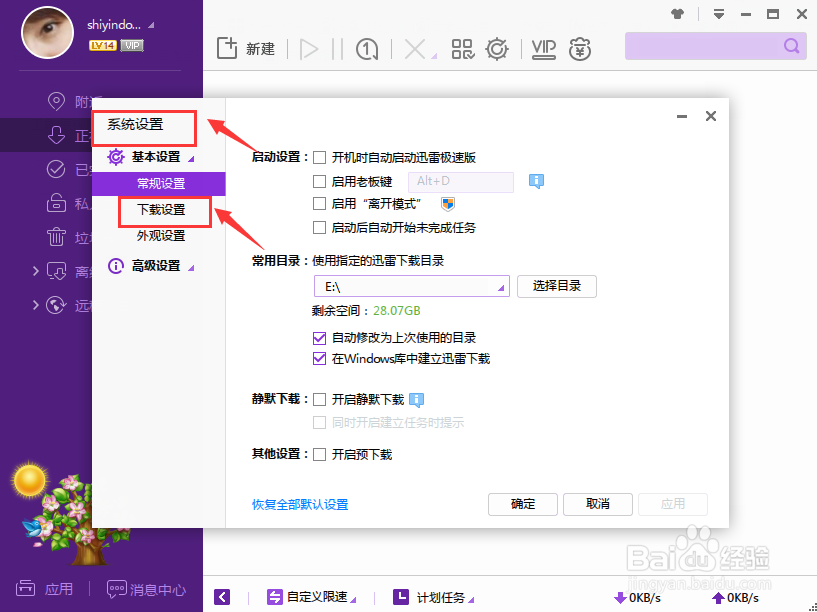Open the trash bin sidebar item
Image resolution: width=817 pixels, height=612 pixels.
(56, 237)
